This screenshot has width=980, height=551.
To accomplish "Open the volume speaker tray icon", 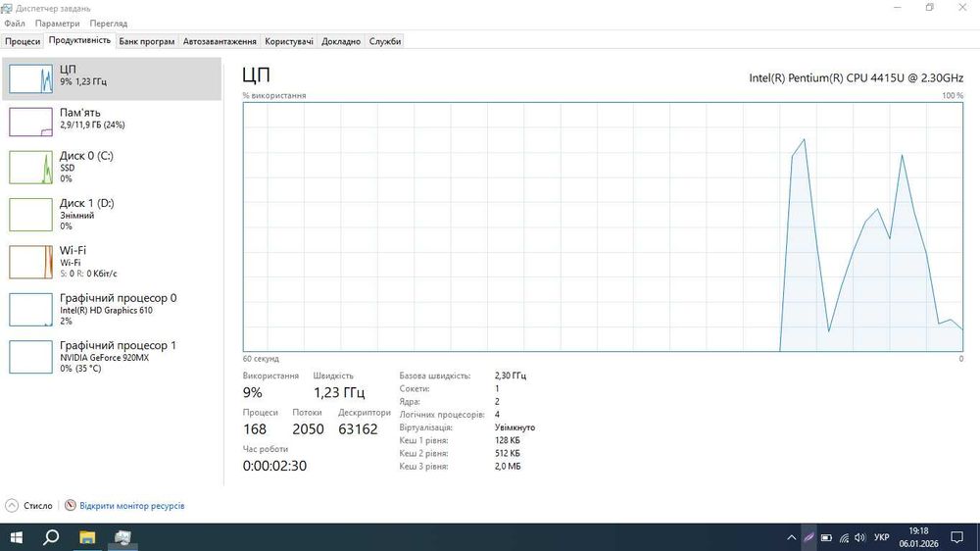I will 860,537.
